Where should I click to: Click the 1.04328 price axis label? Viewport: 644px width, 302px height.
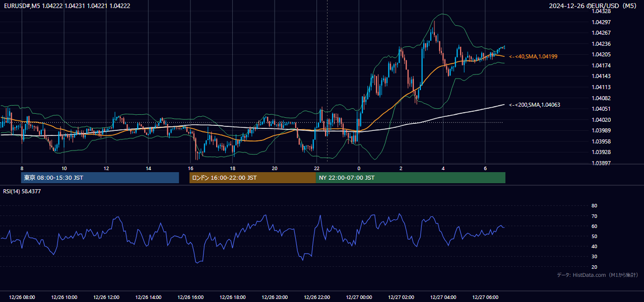click(x=601, y=11)
